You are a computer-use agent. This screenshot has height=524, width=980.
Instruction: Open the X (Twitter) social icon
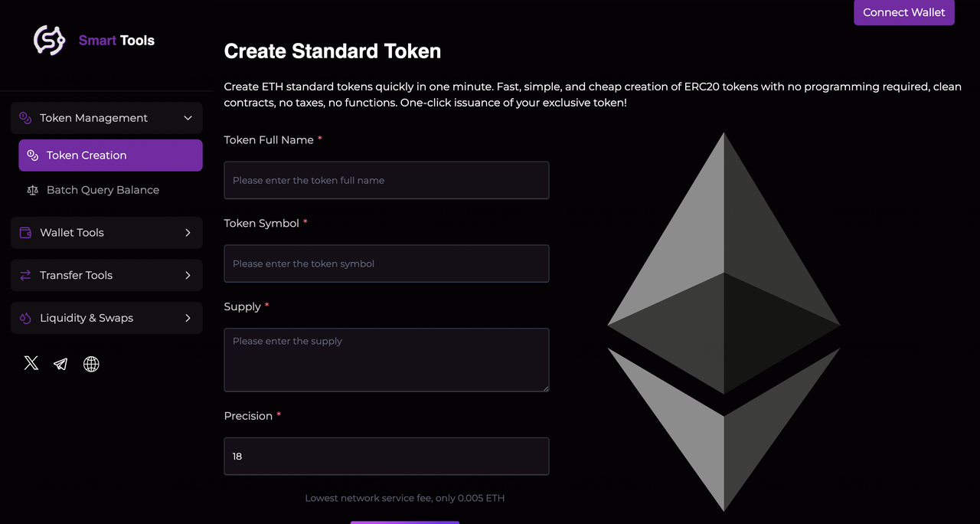coord(31,363)
